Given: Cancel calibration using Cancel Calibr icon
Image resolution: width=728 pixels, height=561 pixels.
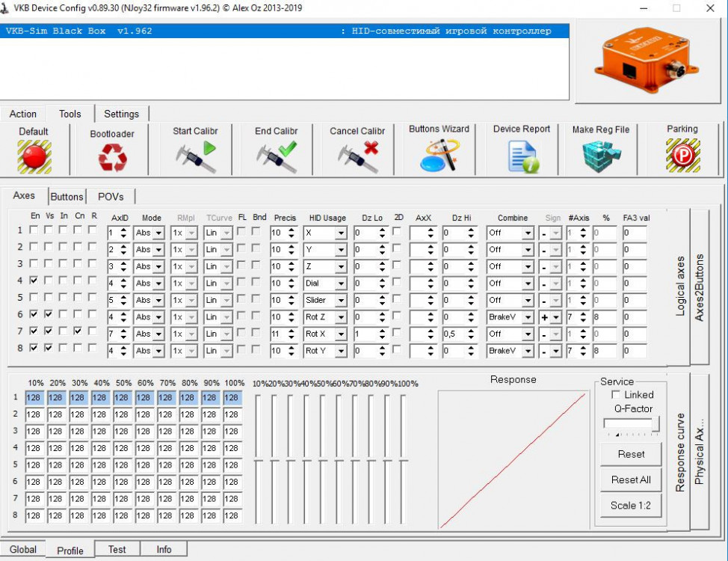Looking at the screenshot, I should [x=357, y=157].
